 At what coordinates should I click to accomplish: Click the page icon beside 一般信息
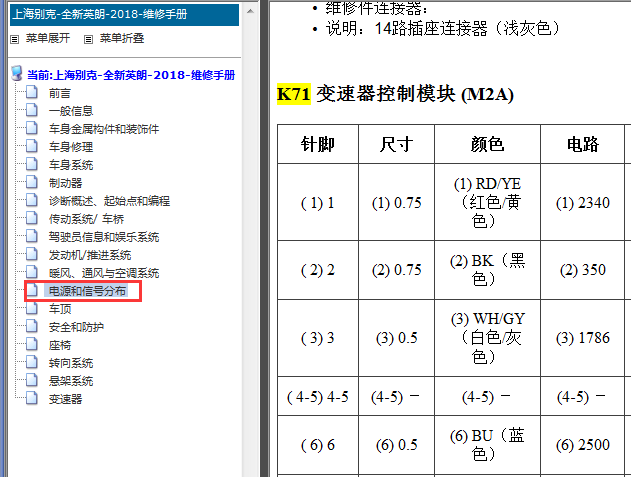point(32,110)
